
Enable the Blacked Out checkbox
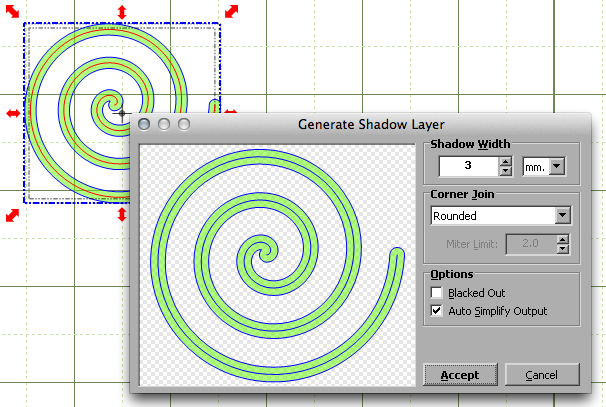click(x=437, y=292)
